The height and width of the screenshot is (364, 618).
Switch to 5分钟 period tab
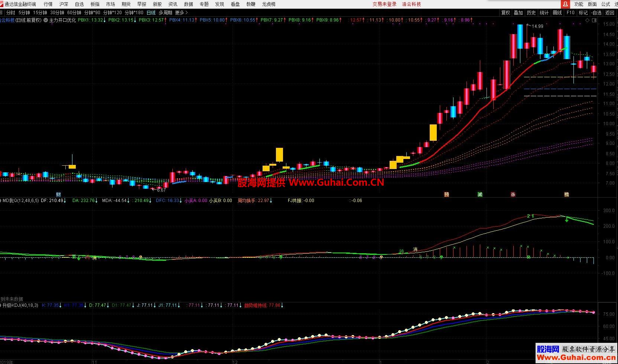pos(24,13)
